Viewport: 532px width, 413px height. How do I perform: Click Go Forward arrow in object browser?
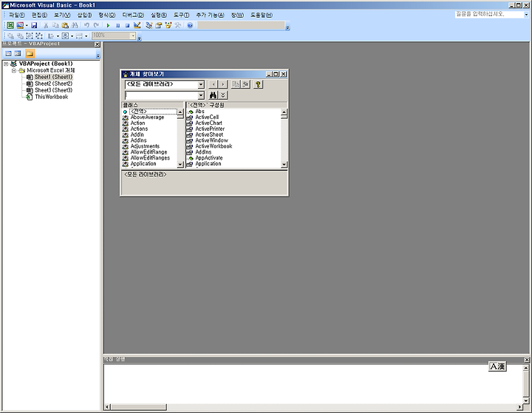[222, 84]
